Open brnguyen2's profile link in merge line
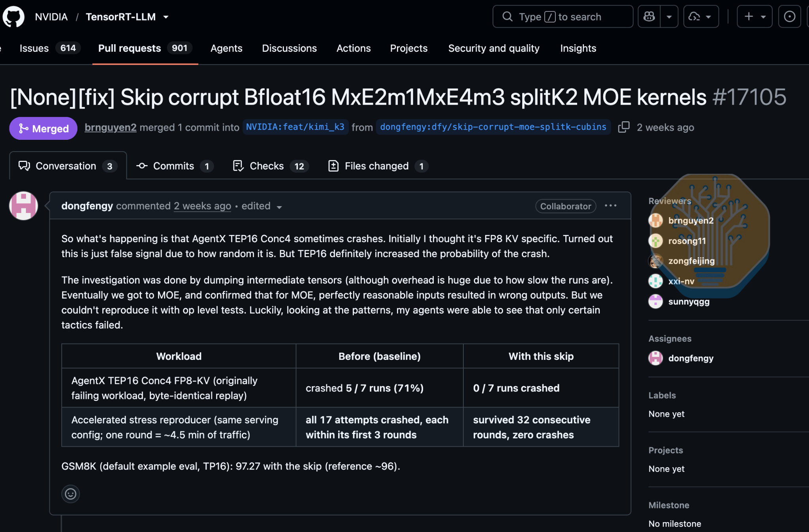This screenshot has height=532, width=809. (x=111, y=127)
